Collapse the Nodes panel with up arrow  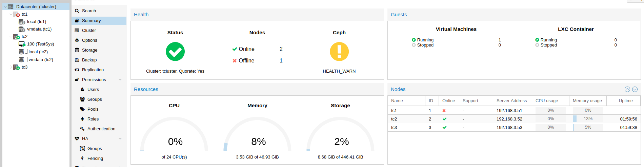(627, 89)
